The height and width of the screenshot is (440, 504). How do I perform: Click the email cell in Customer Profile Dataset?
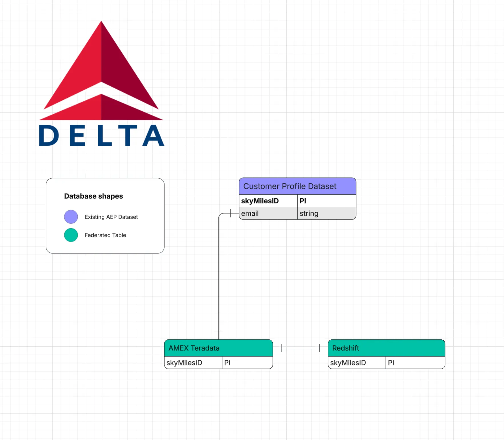pos(268,213)
